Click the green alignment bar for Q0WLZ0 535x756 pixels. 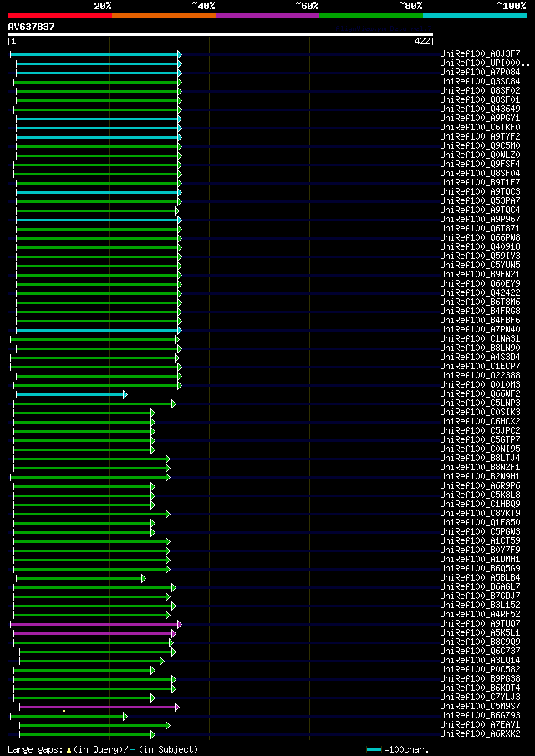point(99,155)
